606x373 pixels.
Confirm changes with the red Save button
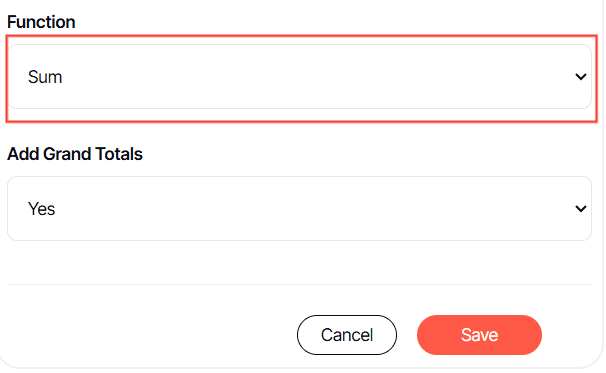(x=479, y=335)
